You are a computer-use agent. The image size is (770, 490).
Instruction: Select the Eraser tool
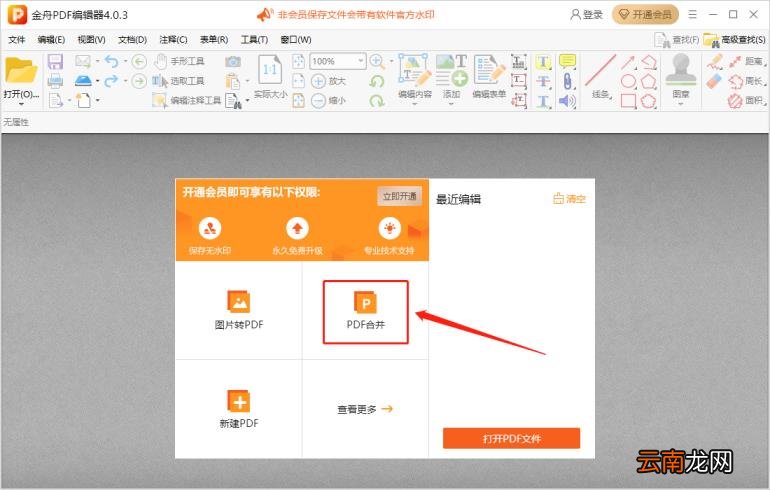click(x=715, y=81)
